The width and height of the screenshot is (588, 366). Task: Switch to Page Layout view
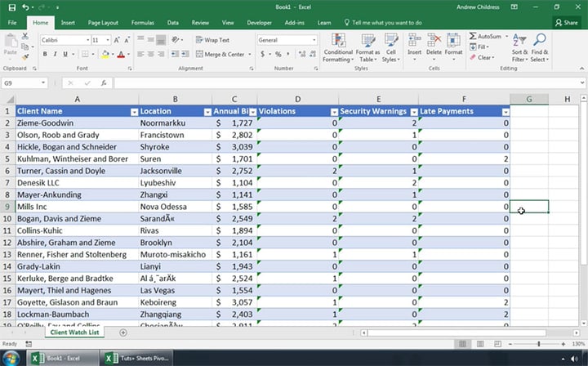[480, 344]
